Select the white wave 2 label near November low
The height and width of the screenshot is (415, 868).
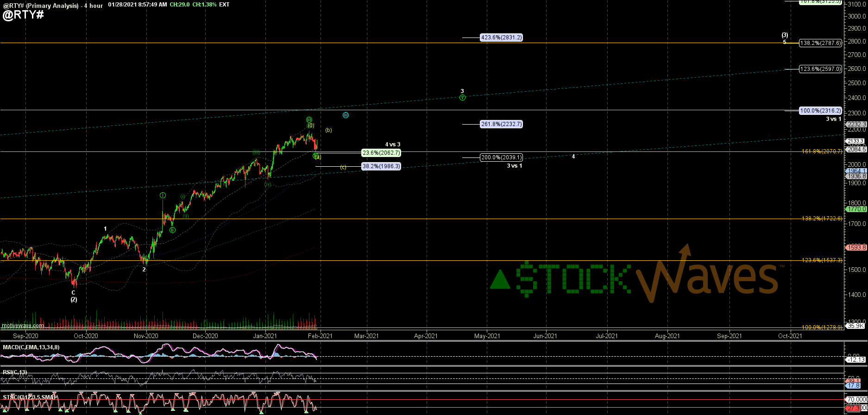(144, 270)
